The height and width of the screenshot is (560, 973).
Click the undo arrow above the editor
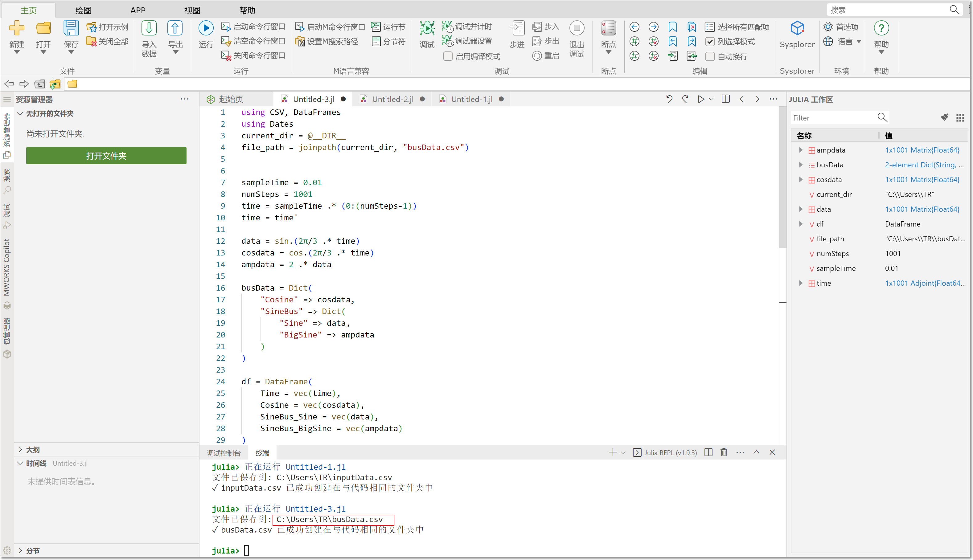pyautogui.click(x=669, y=99)
